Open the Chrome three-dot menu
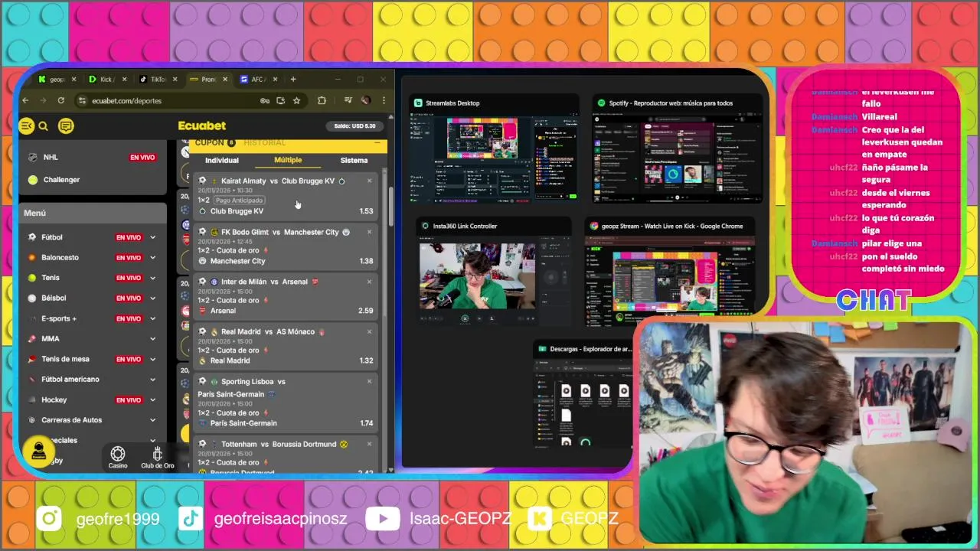The width and height of the screenshot is (980, 551). [384, 100]
